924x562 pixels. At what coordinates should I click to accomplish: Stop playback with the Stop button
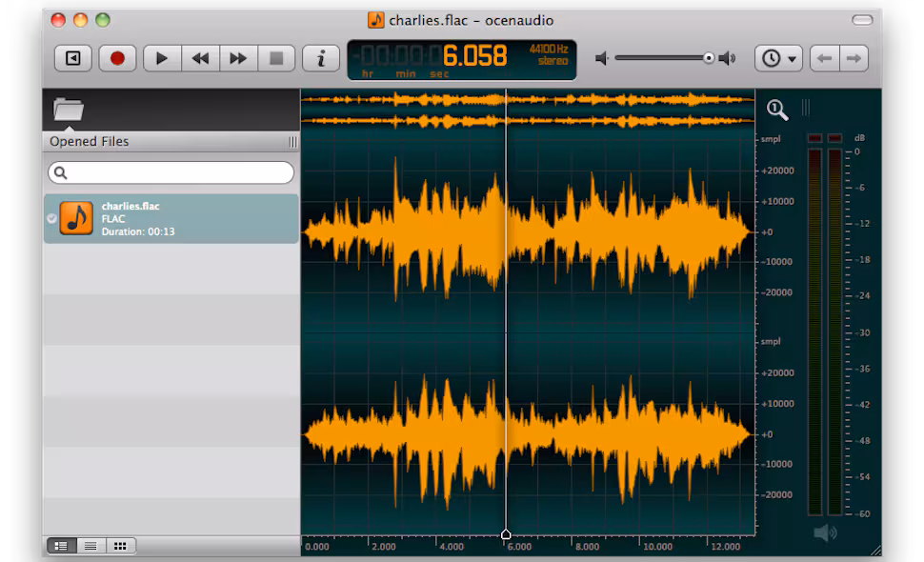276,58
